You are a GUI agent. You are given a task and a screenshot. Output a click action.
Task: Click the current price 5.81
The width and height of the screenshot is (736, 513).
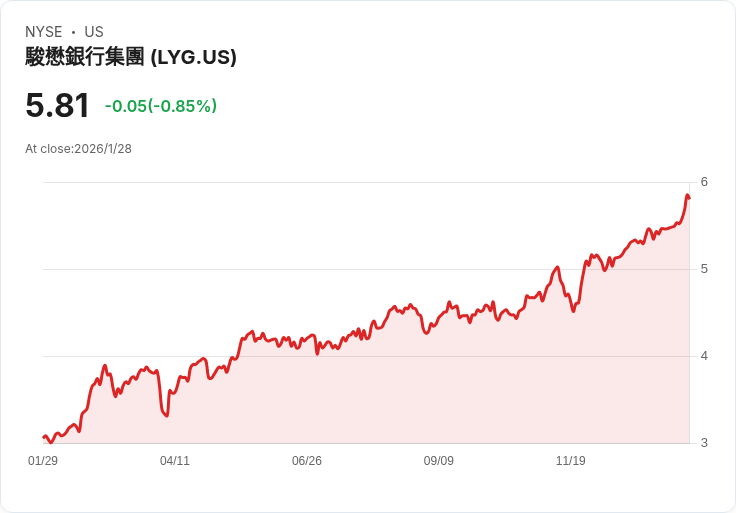point(58,105)
